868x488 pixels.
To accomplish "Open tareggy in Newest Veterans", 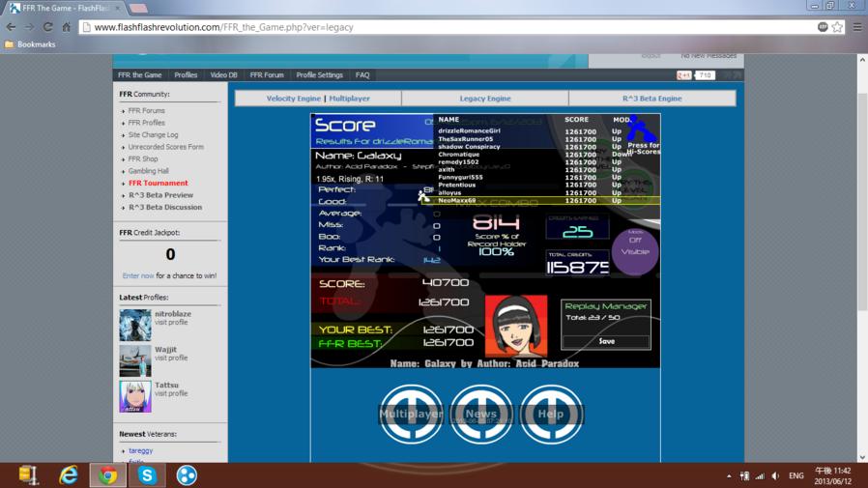I will pyautogui.click(x=140, y=451).
